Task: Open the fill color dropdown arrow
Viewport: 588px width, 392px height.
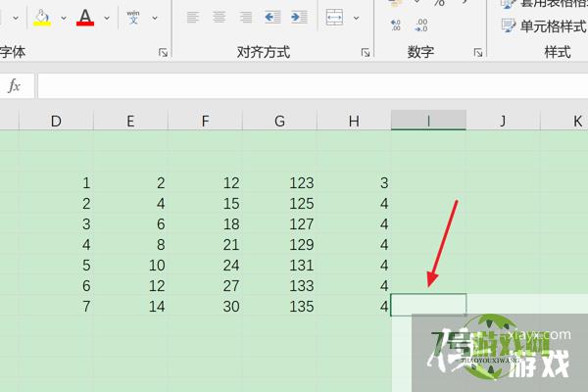Action: pyautogui.click(x=64, y=18)
